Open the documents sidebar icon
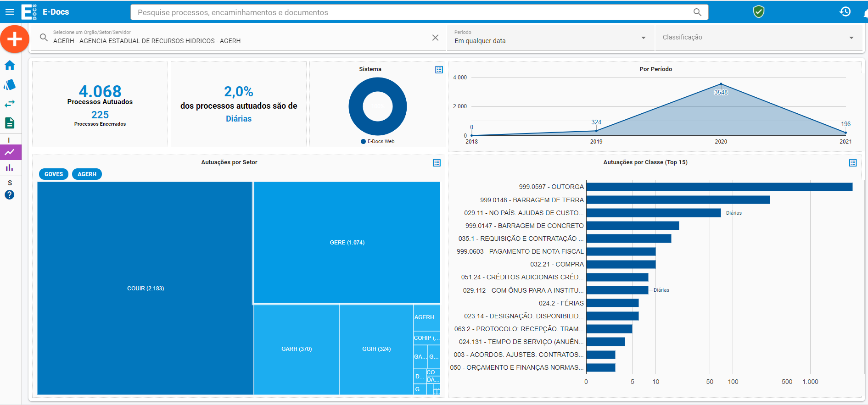Screen dimensions: 868x405 click(x=10, y=123)
